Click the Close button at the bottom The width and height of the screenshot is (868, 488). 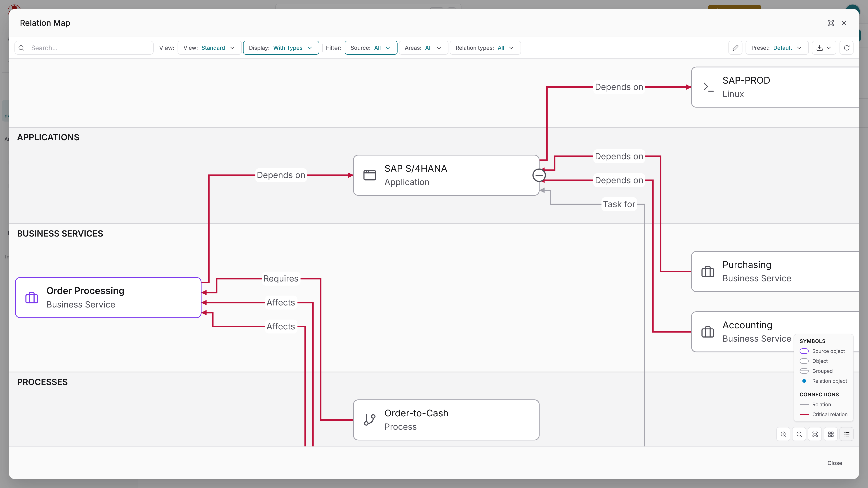pos(835,463)
